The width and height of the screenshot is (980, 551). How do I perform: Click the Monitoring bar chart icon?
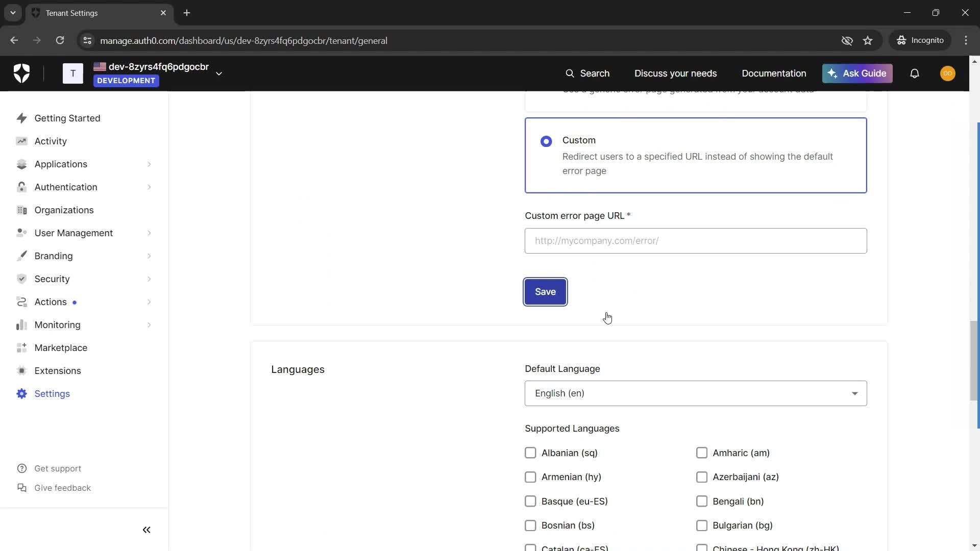(x=21, y=325)
